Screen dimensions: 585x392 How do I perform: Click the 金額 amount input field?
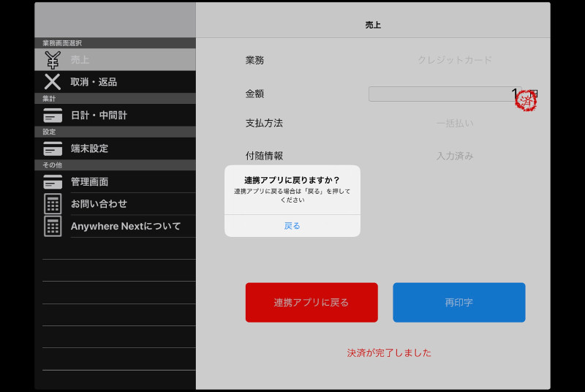[445, 94]
